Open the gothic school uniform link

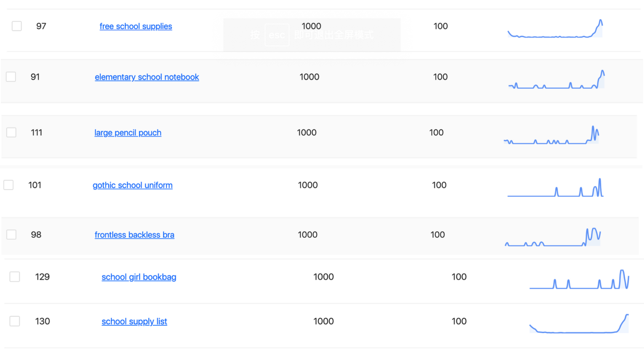point(133,185)
